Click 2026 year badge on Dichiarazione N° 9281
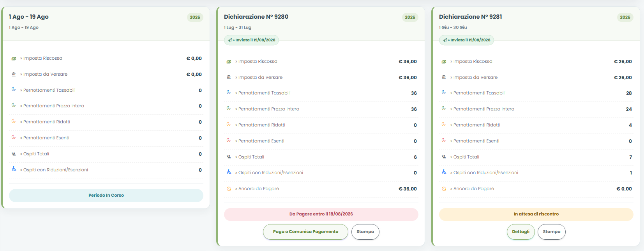 click(x=625, y=17)
